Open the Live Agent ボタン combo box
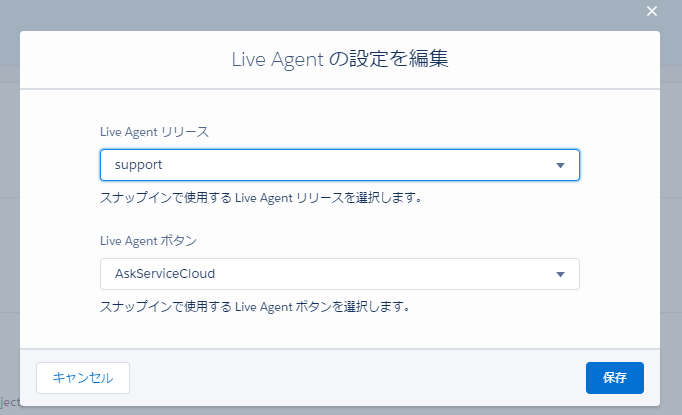Viewport: 682px width, 415px height. click(340, 274)
